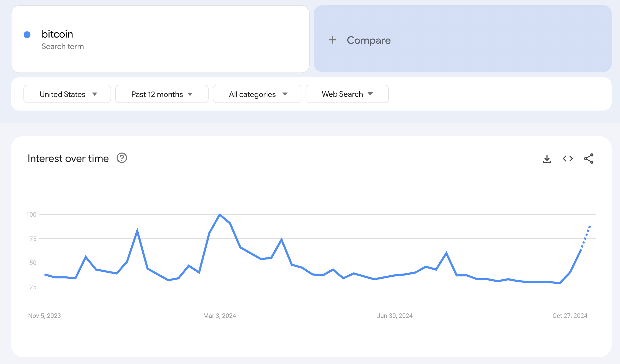Click the Nov 5, 2023 axis label

point(44,316)
